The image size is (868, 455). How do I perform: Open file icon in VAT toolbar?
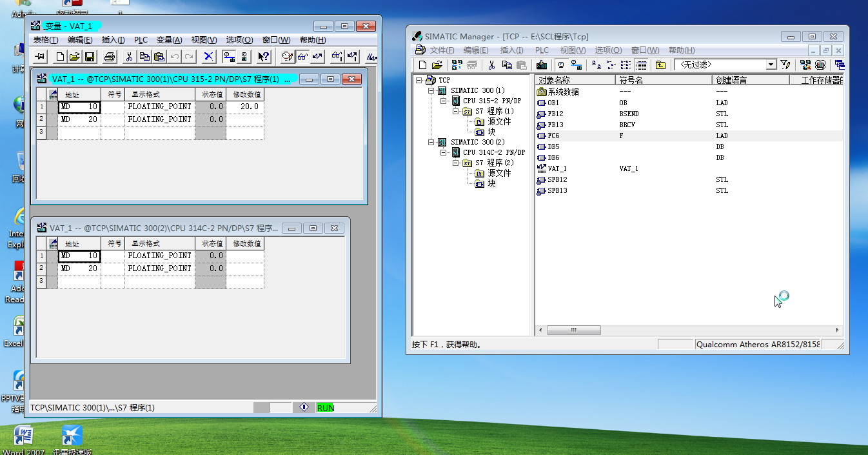75,57
